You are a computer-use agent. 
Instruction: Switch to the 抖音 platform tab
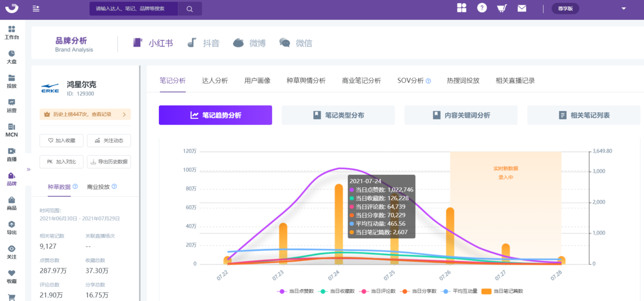pyautogui.click(x=204, y=43)
